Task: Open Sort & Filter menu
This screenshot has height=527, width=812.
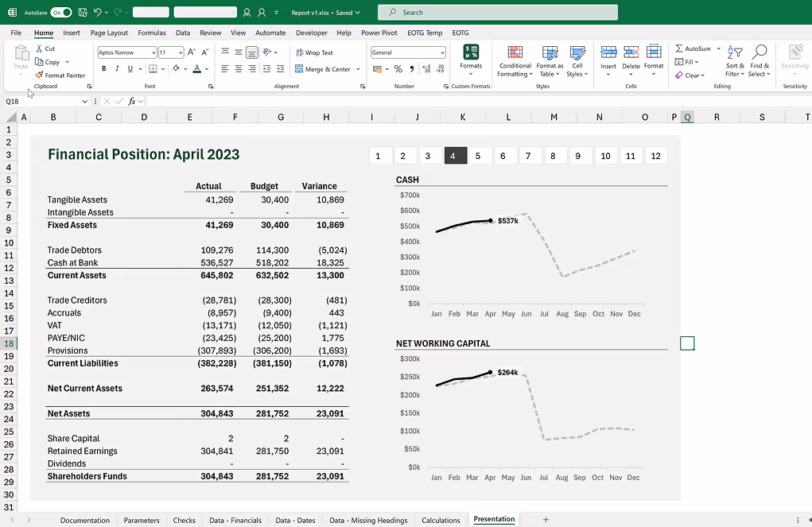Action: [735, 61]
